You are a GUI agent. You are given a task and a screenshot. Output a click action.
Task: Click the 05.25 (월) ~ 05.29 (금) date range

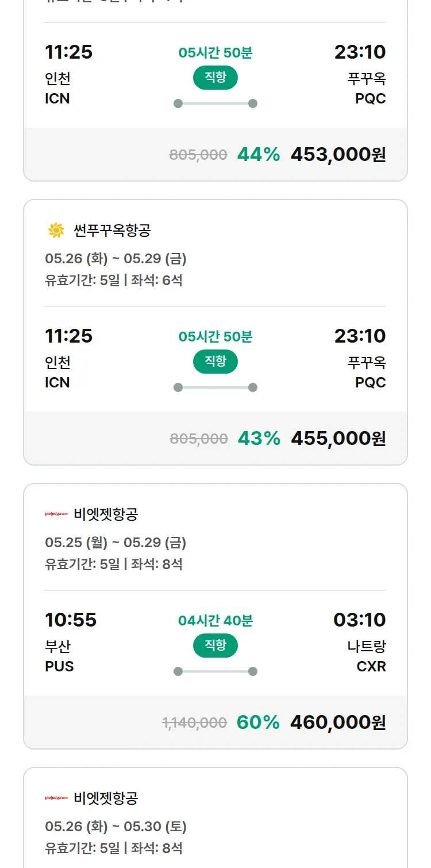(x=116, y=543)
